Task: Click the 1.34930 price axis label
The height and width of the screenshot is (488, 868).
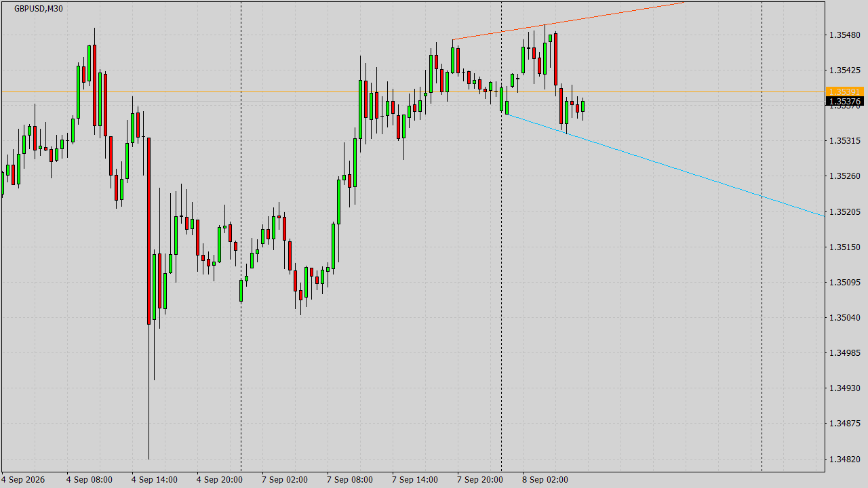Action: tap(844, 388)
